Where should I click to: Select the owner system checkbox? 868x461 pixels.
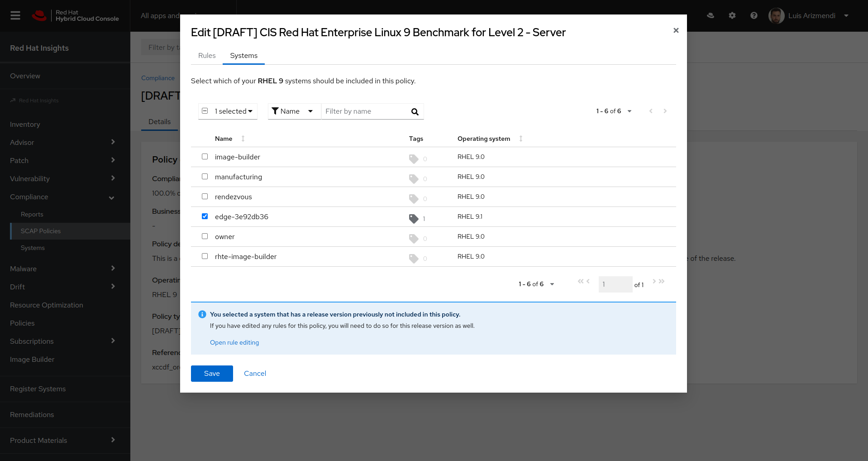[205, 236]
